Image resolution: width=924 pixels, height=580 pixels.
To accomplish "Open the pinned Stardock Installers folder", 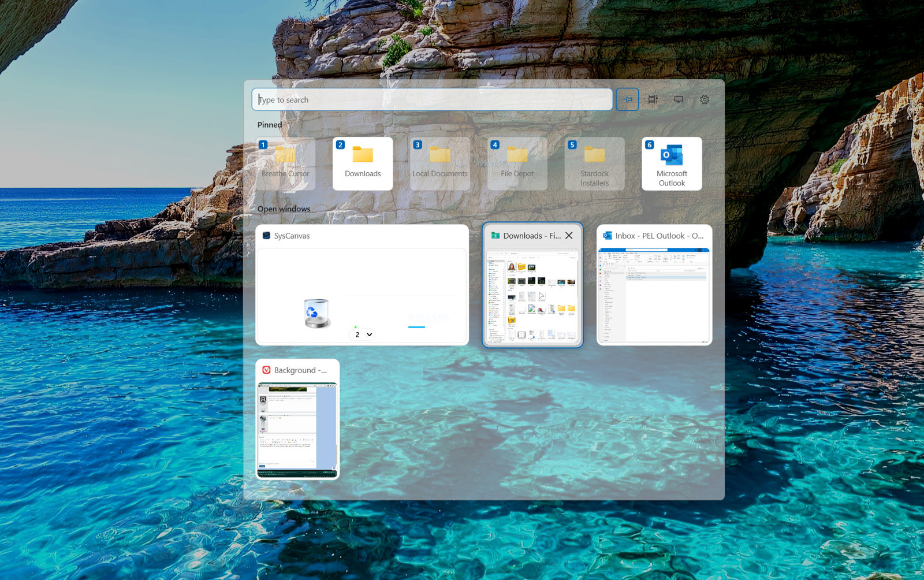I will click(x=595, y=163).
